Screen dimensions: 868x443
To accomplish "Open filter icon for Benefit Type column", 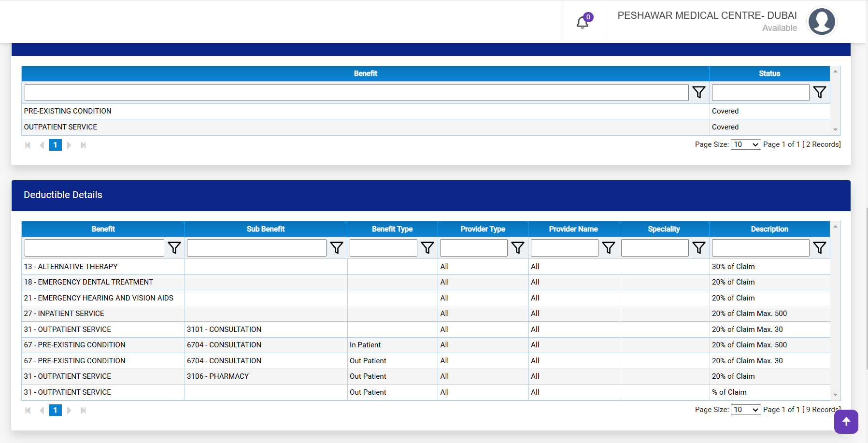I will 427,248.
